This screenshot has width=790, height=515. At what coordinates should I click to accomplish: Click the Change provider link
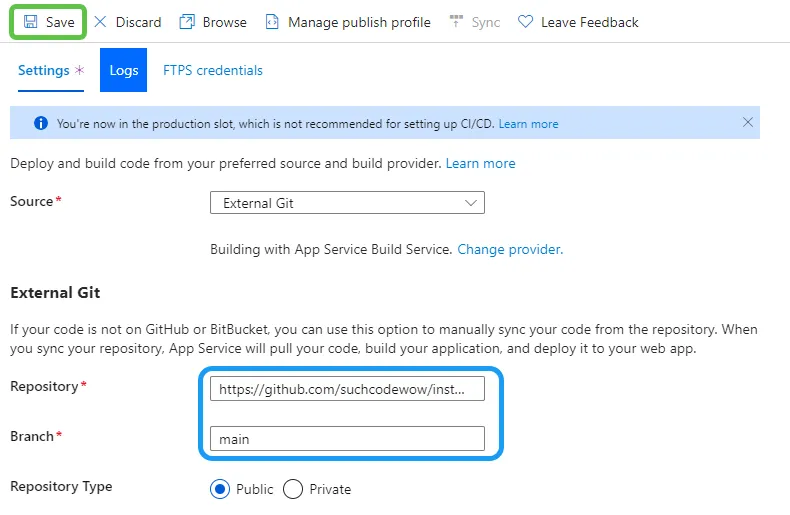pyautogui.click(x=510, y=249)
